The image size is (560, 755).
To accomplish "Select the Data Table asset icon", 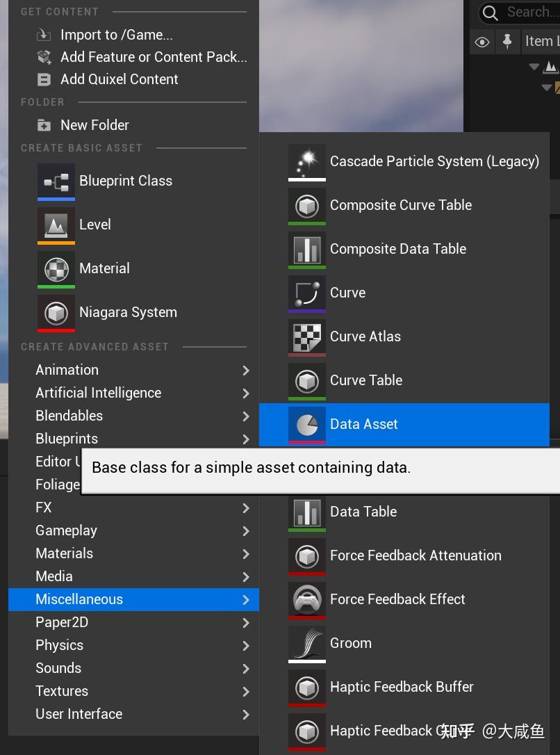I will point(307,512).
